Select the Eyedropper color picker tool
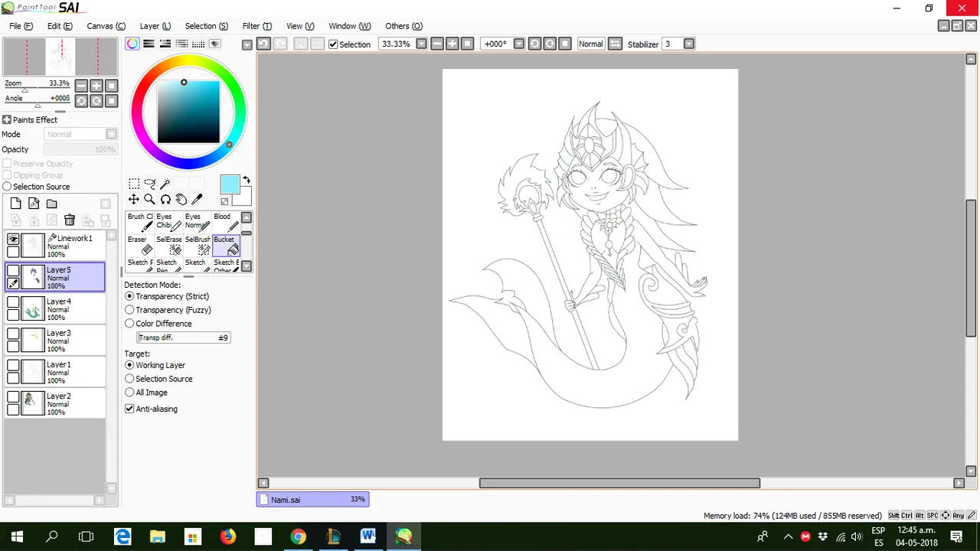The width and height of the screenshot is (980, 551). click(x=197, y=200)
